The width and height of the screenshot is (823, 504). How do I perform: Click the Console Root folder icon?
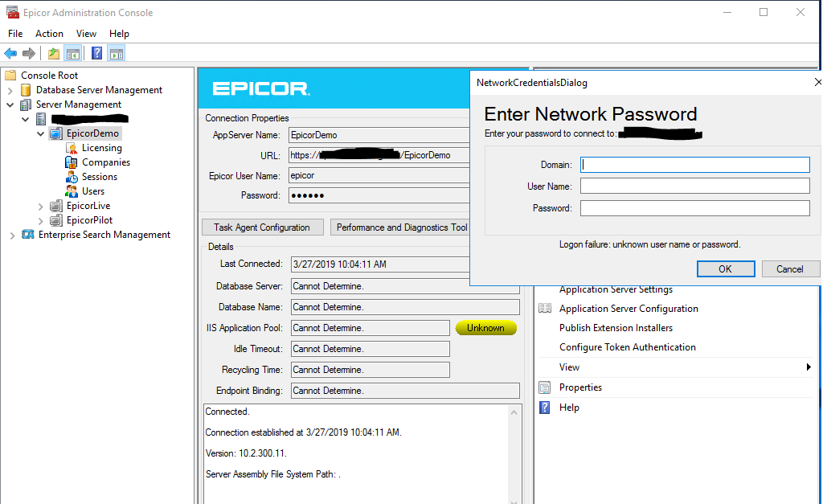pos(10,75)
